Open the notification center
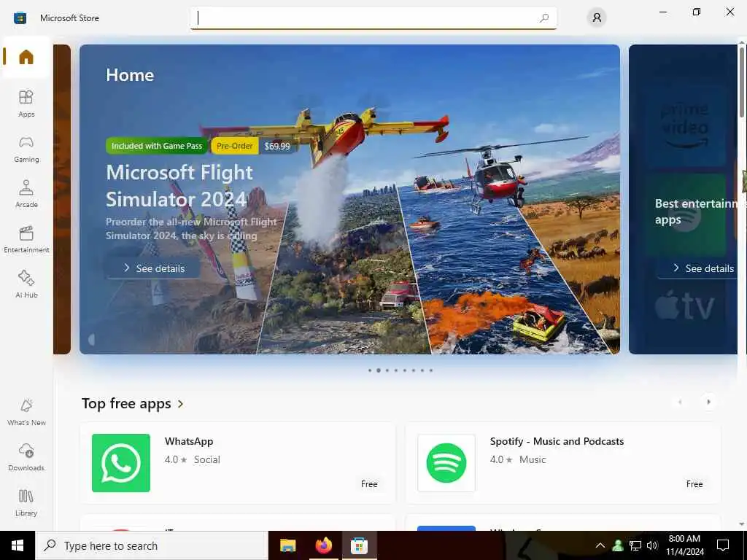747x560 pixels. 723,545
